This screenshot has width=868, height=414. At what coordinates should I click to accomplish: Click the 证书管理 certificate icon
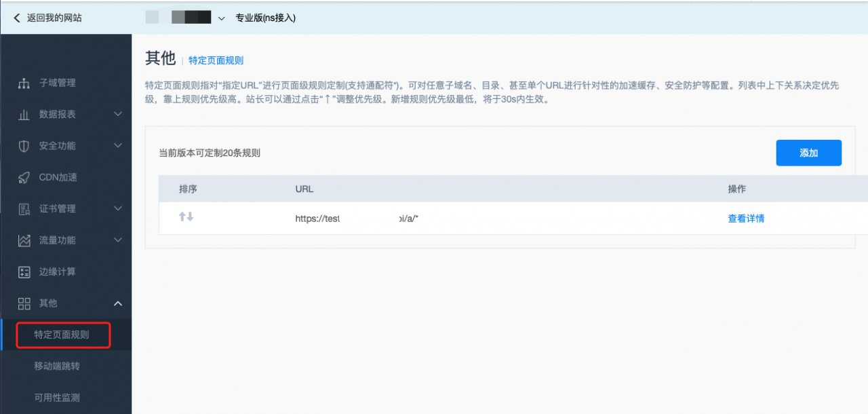(24, 209)
